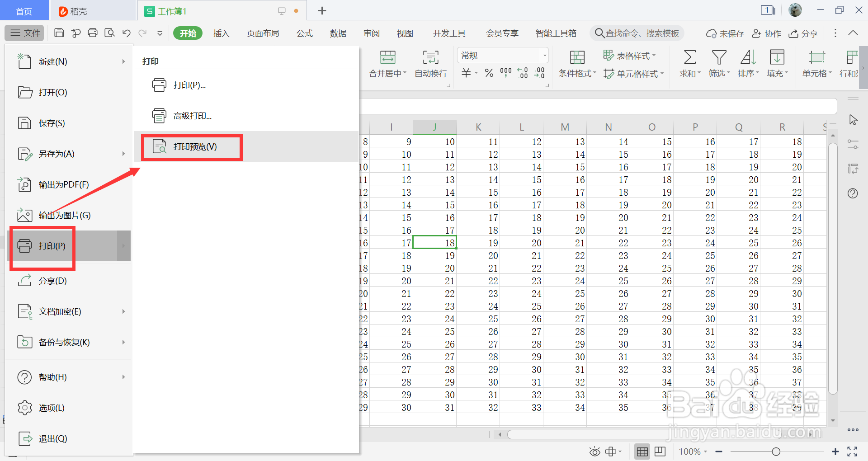Click the fullscreen expand icon
The height and width of the screenshot is (461, 868).
(x=853, y=452)
